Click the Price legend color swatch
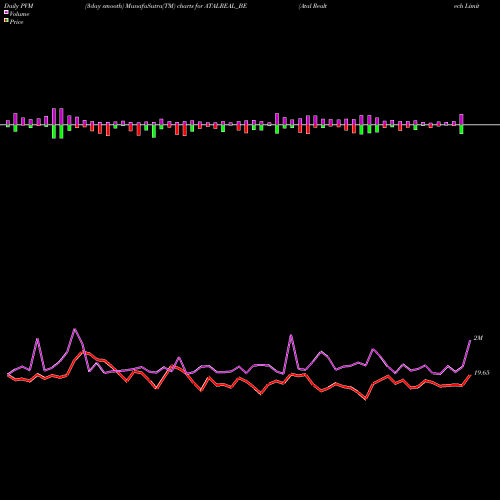The width and height of the screenshot is (500, 500). 6,21
